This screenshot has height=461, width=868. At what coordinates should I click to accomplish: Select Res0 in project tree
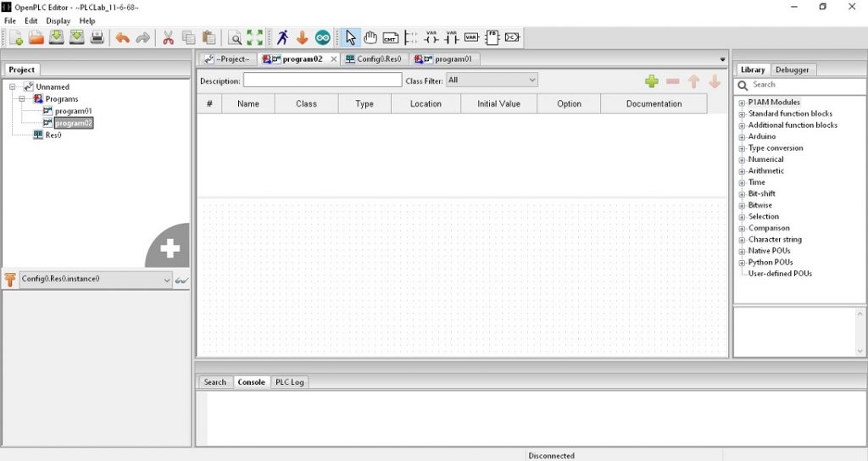(x=53, y=135)
